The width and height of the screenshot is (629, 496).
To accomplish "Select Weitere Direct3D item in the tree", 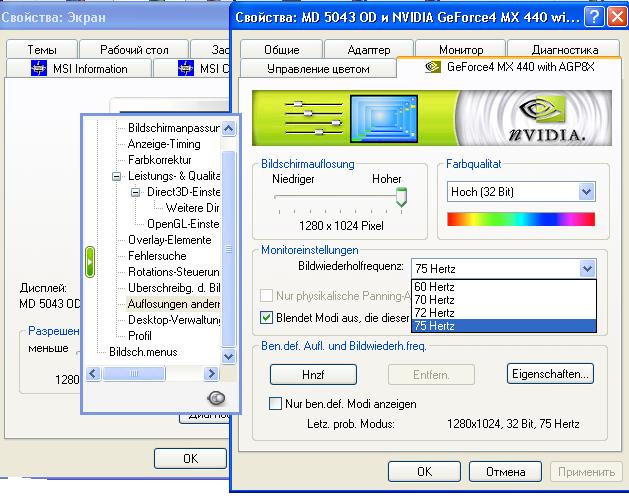I will (193, 208).
